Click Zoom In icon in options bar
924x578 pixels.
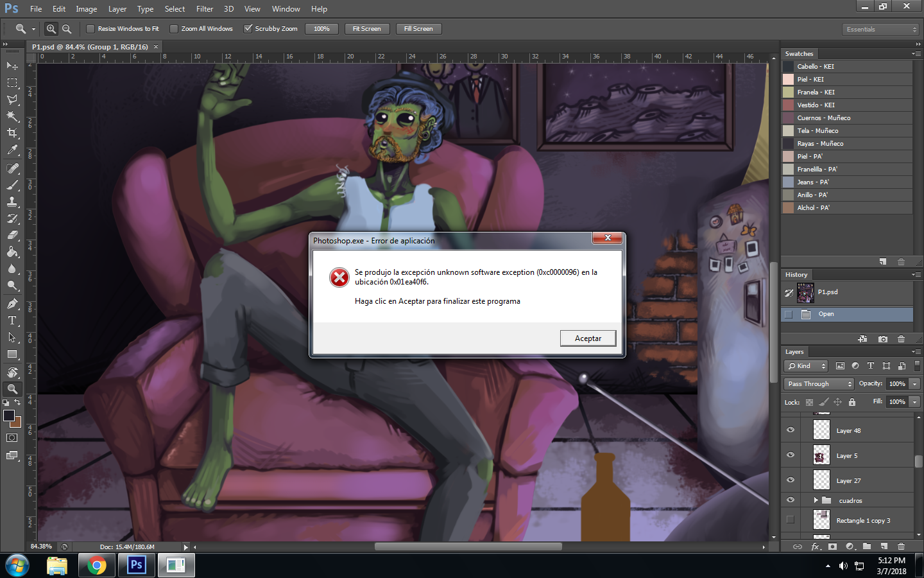(x=51, y=29)
